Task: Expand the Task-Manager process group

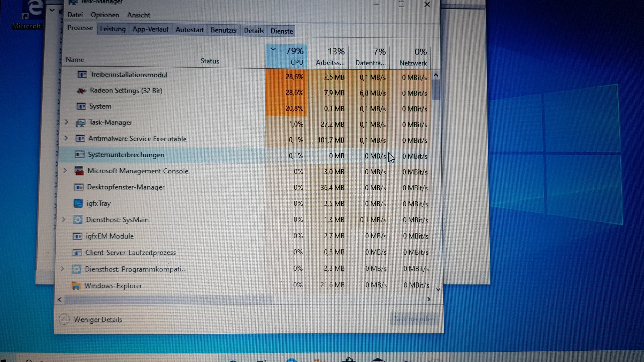Action: pos(67,122)
